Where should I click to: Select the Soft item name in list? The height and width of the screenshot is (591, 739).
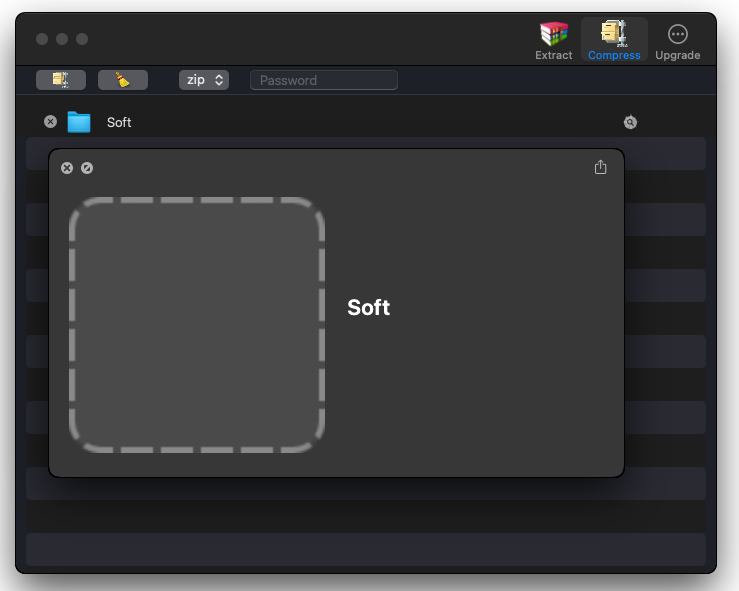tap(119, 122)
